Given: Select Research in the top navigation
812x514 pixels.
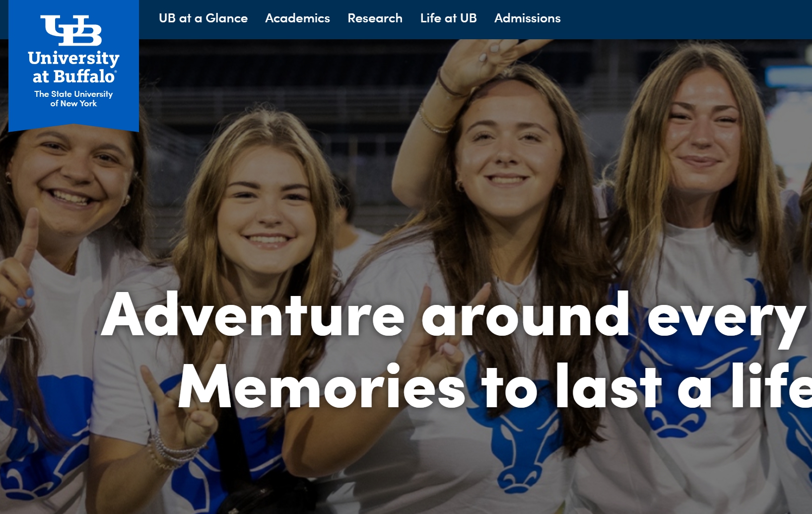Looking at the screenshot, I should click(375, 18).
